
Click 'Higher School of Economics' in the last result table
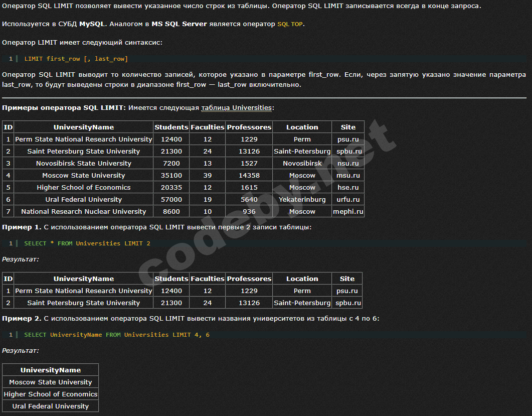click(x=51, y=394)
